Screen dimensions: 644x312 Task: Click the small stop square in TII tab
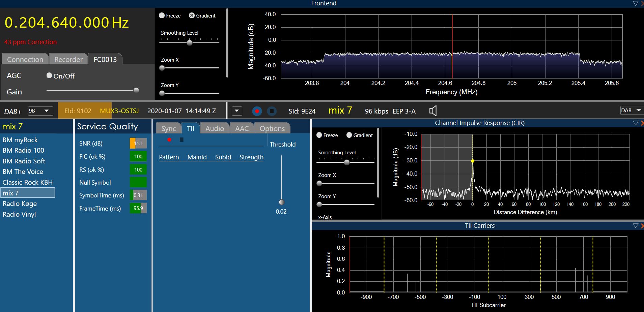click(181, 140)
